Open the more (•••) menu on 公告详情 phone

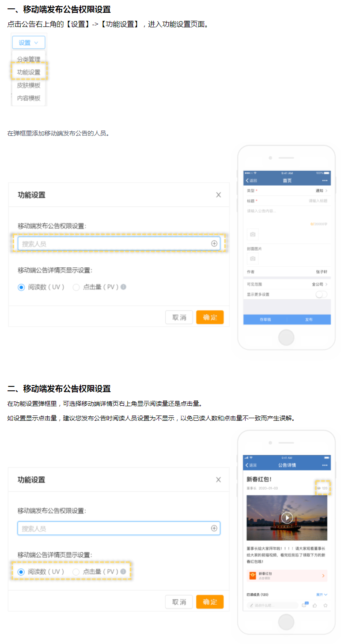pyautogui.click(x=325, y=465)
